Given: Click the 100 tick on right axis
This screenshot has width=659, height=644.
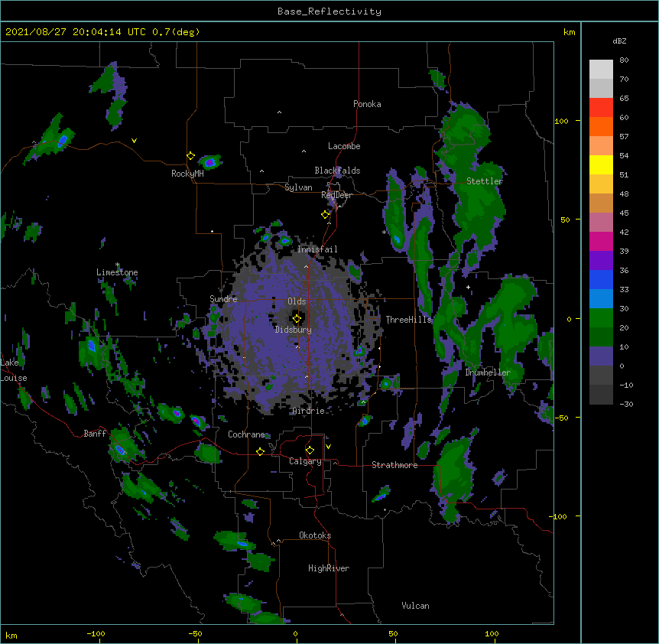Looking at the screenshot, I should 561,122.
